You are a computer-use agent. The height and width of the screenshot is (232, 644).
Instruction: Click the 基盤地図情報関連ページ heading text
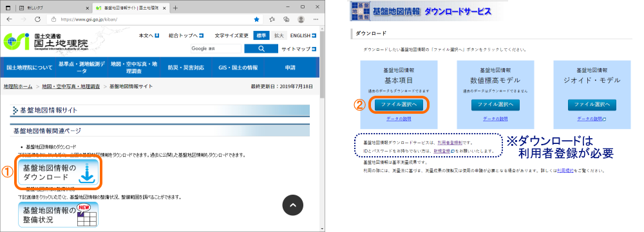pos(47,130)
